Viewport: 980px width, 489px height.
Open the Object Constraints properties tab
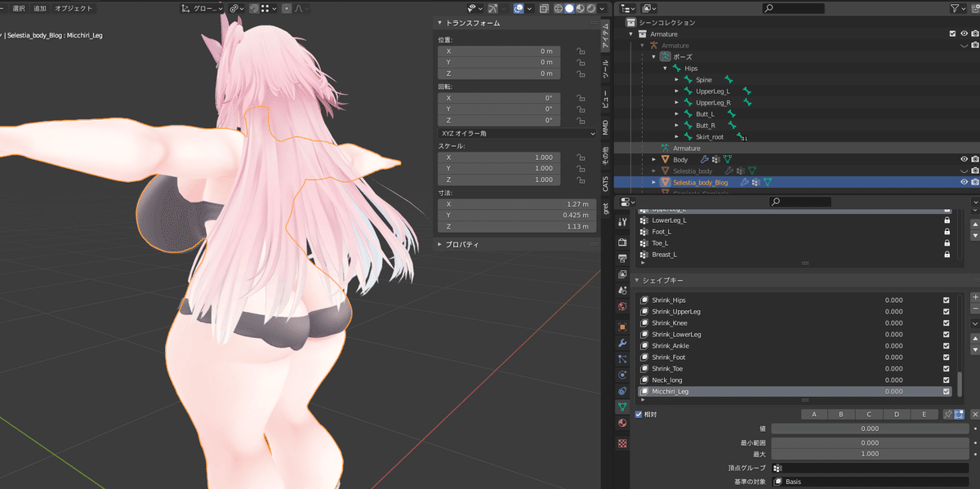coord(622,390)
